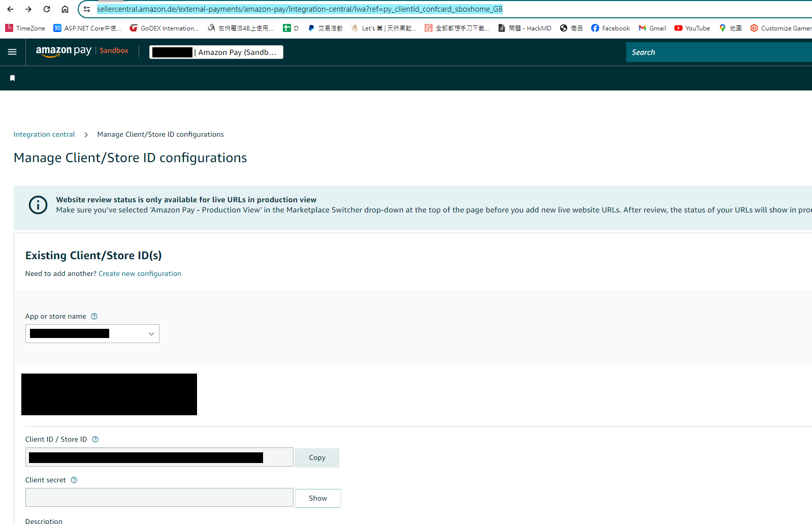Open the Amazon Pay (Sandbox) marketplace switcher
812x524 pixels.
pyautogui.click(x=216, y=52)
